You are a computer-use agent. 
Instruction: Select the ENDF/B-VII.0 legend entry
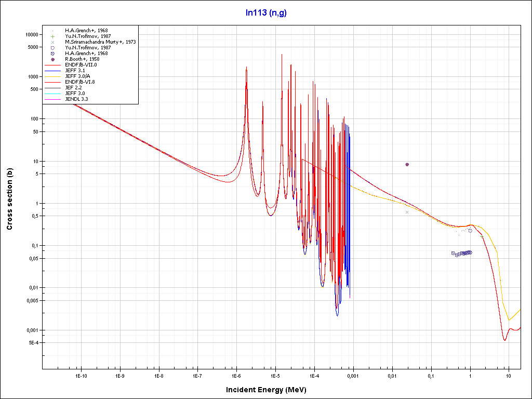[x=81, y=65]
